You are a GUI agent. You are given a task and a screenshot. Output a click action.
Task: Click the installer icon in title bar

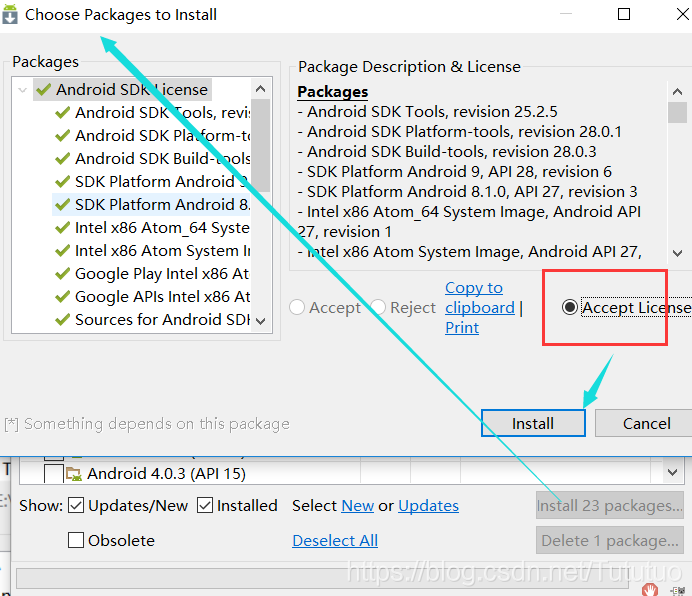click(10, 14)
